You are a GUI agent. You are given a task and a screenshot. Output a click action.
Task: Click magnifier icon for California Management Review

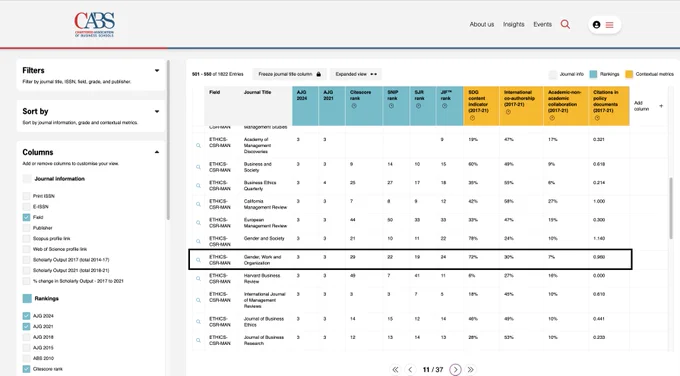pos(198,204)
